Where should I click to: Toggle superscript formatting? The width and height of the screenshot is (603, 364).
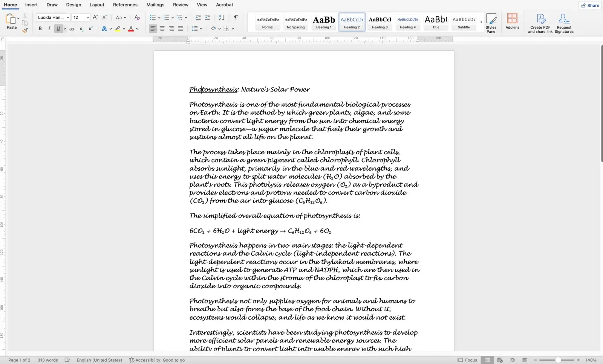pyautogui.click(x=90, y=29)
